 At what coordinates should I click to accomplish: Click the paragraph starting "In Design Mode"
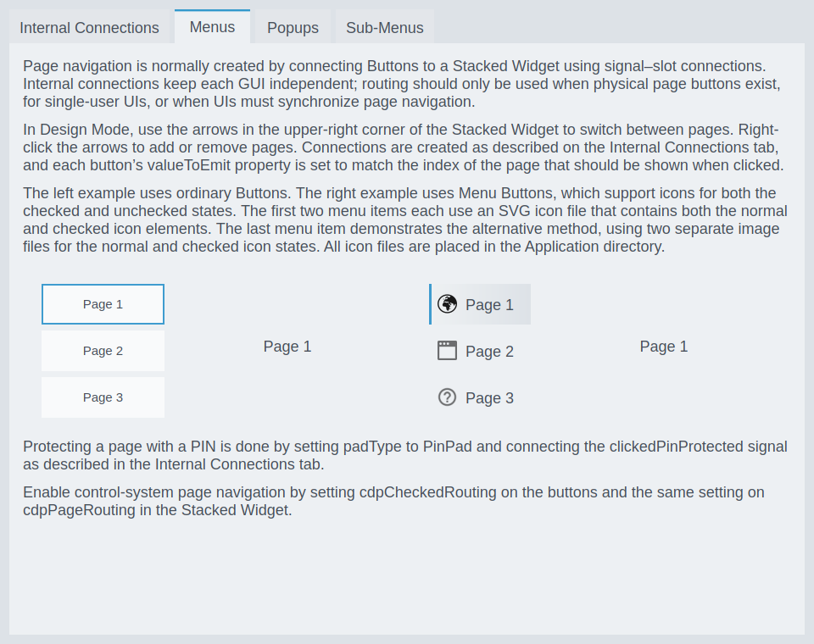click(404, 147)
